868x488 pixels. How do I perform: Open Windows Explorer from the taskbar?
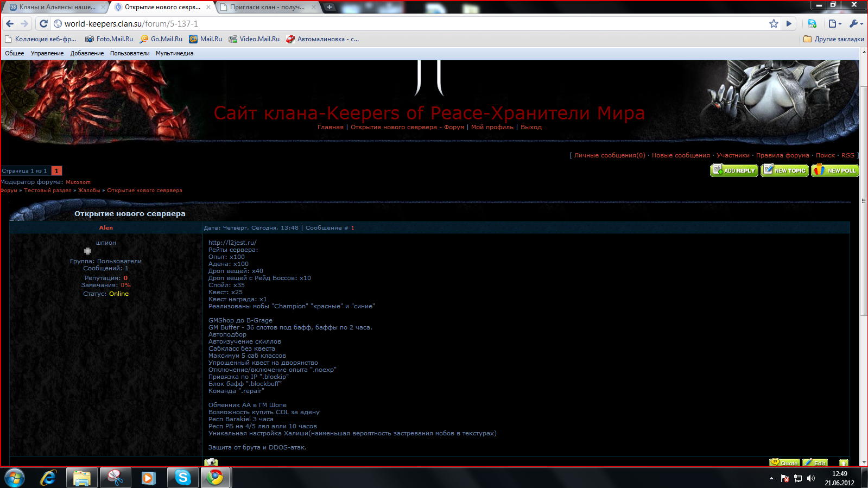point(81,478)
